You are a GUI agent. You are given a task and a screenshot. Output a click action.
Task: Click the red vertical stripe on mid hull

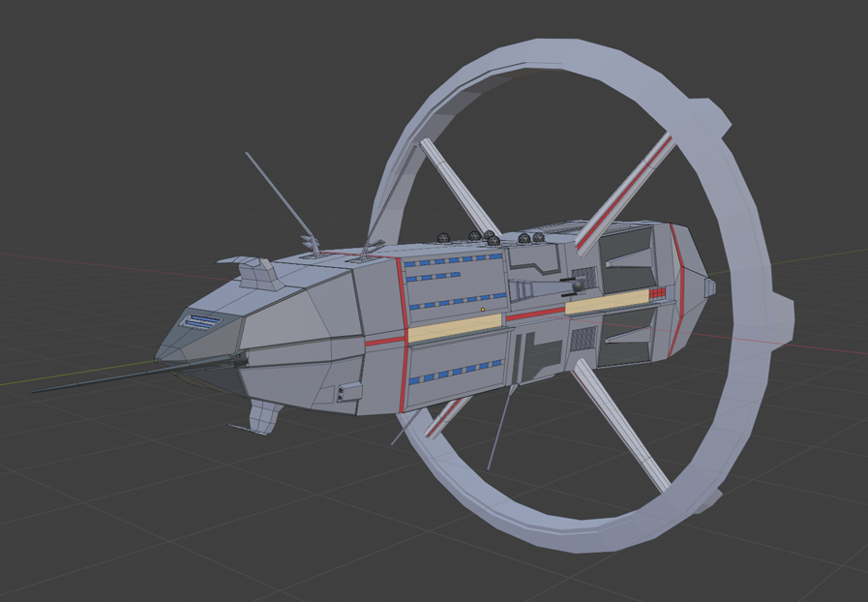click(403, 334)
